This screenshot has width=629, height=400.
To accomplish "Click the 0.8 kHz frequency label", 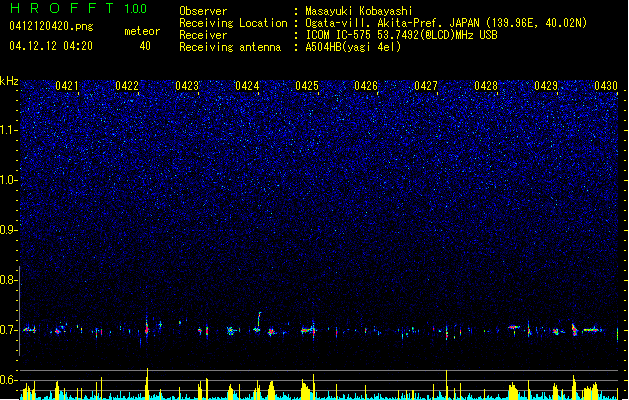I will (x=8, y=280).
